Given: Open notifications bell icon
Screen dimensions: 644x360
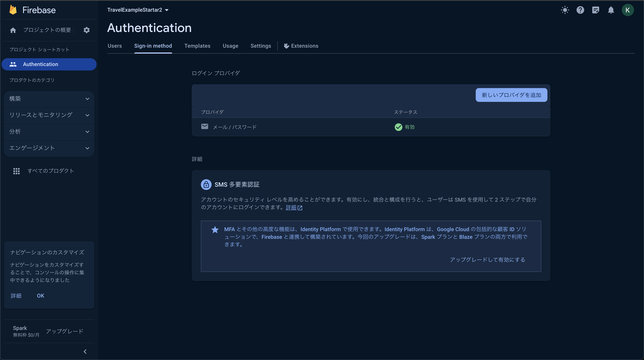Looking at the screenshot, I should point(611,10).
